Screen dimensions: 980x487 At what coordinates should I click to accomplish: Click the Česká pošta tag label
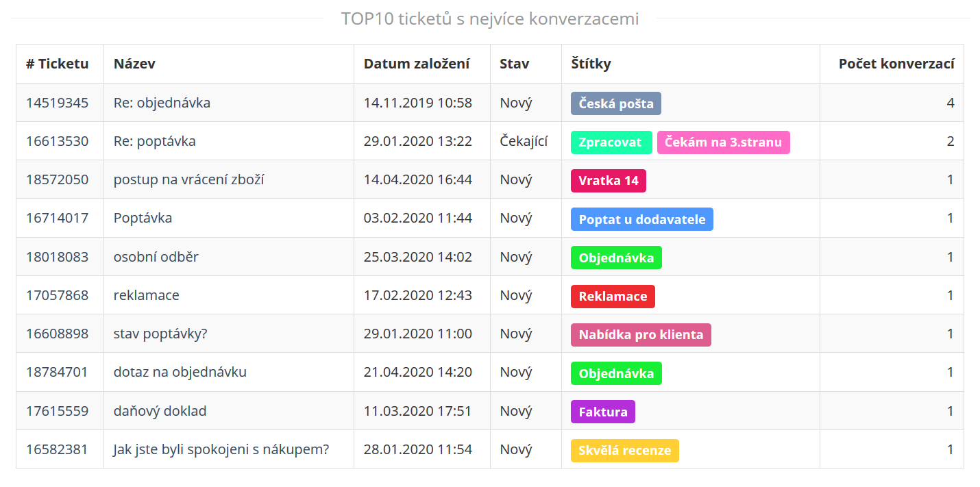pos(616,103)
